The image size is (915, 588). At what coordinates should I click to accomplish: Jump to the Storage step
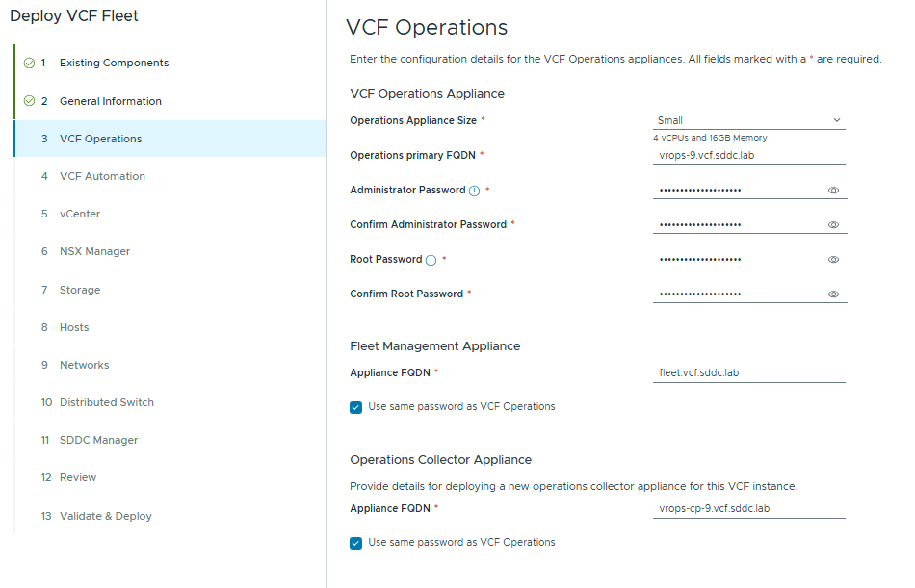point(80,290)
